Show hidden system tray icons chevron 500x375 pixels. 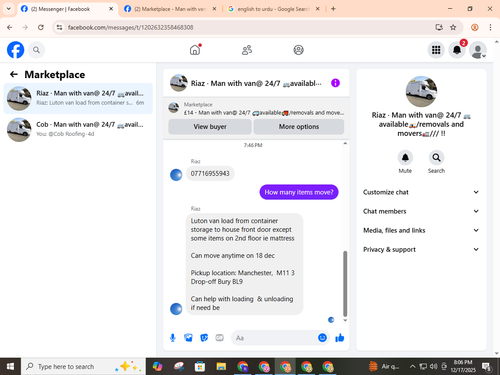[412, 366]
